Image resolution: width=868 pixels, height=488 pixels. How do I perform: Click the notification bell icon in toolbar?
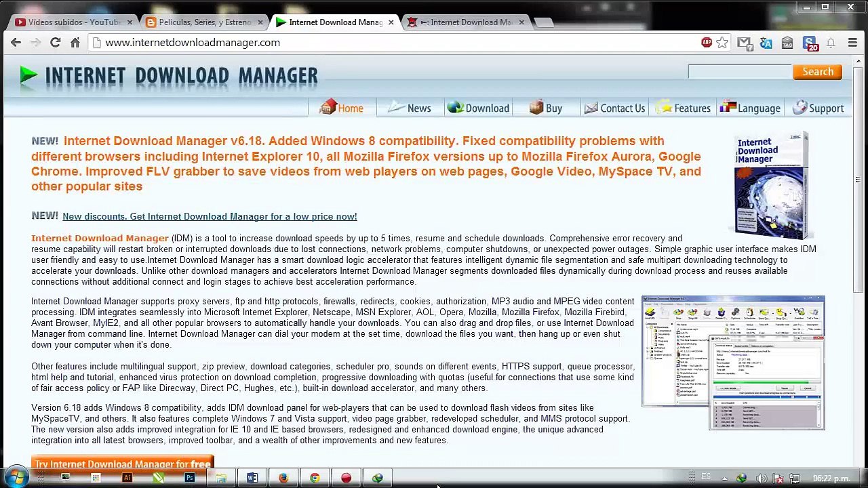[x=831, y=43]
